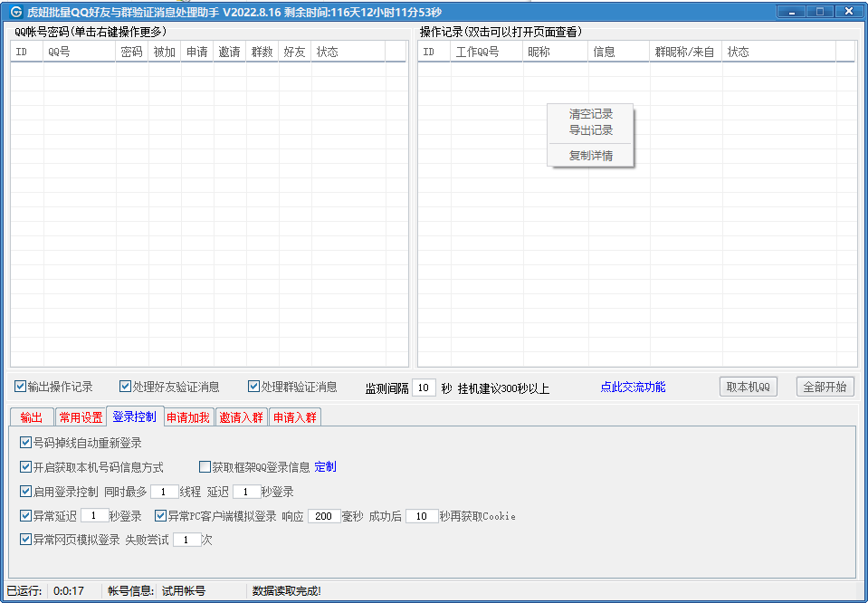Click the 取本机QQ button
The width and height of the screenshot is (868, 603).
(748, 387)
